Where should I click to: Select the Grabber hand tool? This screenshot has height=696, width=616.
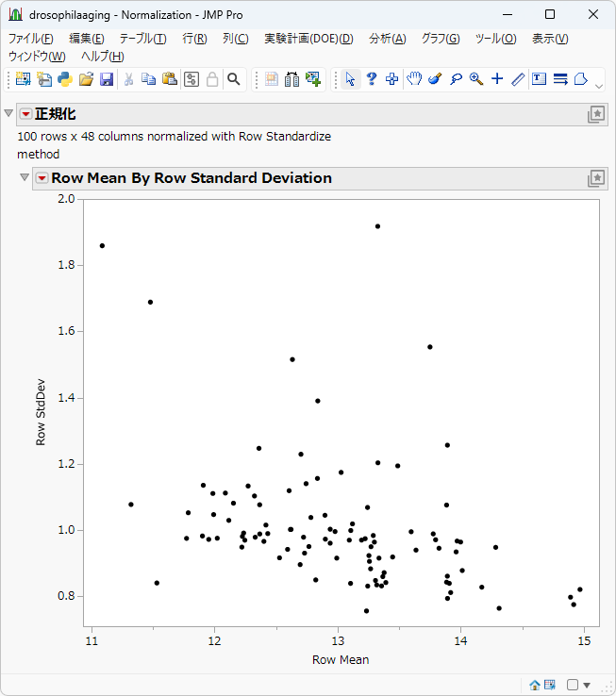[414, 79]
